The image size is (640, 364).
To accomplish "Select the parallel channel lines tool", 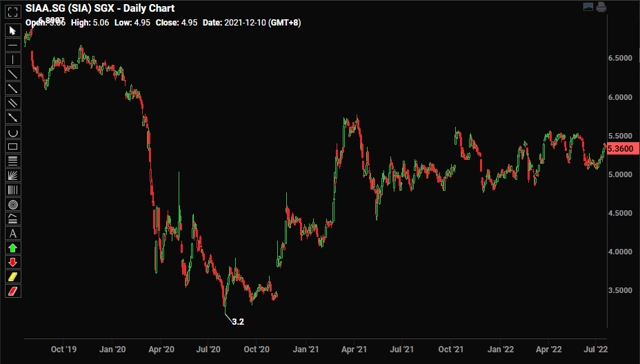I will [x=12, y=103].
